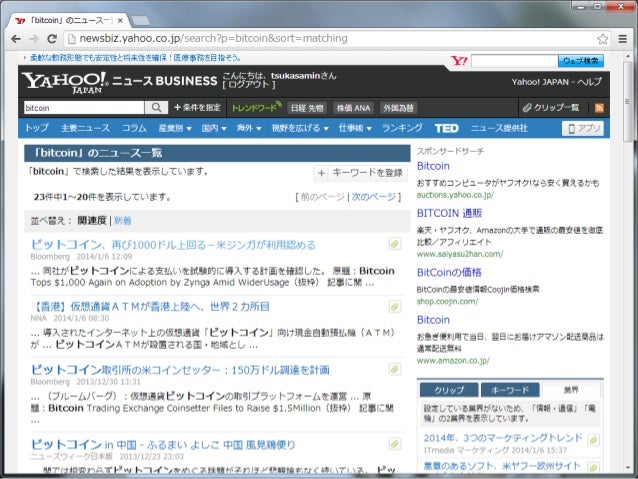Click the 外国為替 trend word
Image resolution: width=638 pixels, height=479 pixels.
point(398,108)
